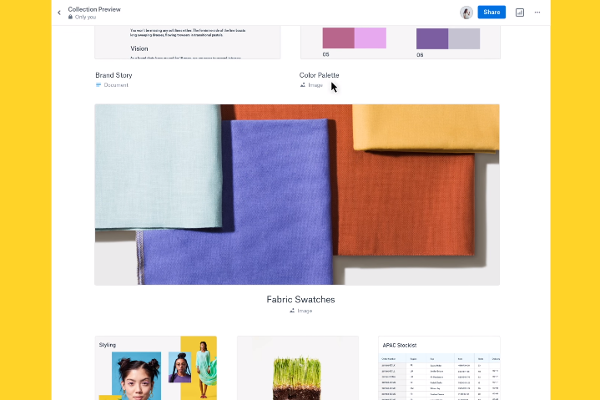Select the pink swatch in Color Palette preview
600x400 pixels.
(x=338, y=38)
